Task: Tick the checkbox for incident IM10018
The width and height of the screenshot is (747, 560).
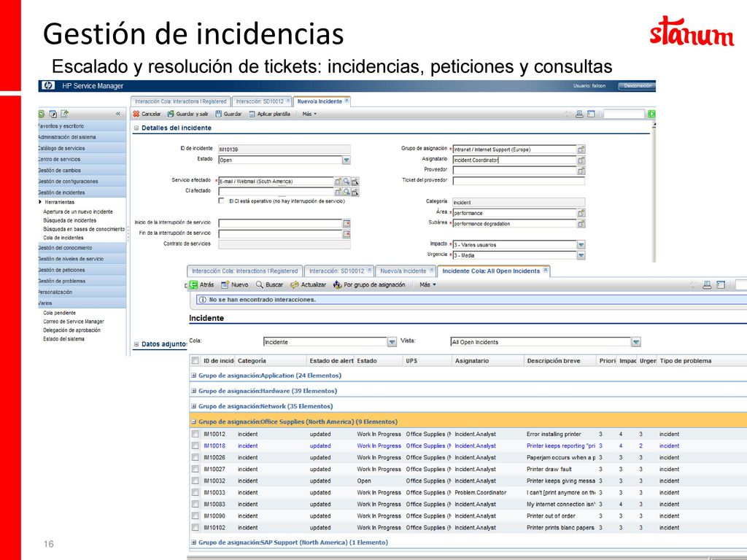Action: coord(196,446)
